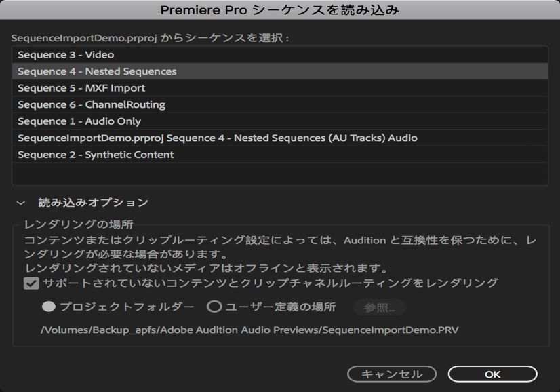Pick Sequence 6 - ChannelRouting entry
This screenshot has width=560, height=392.
(280, 104)
